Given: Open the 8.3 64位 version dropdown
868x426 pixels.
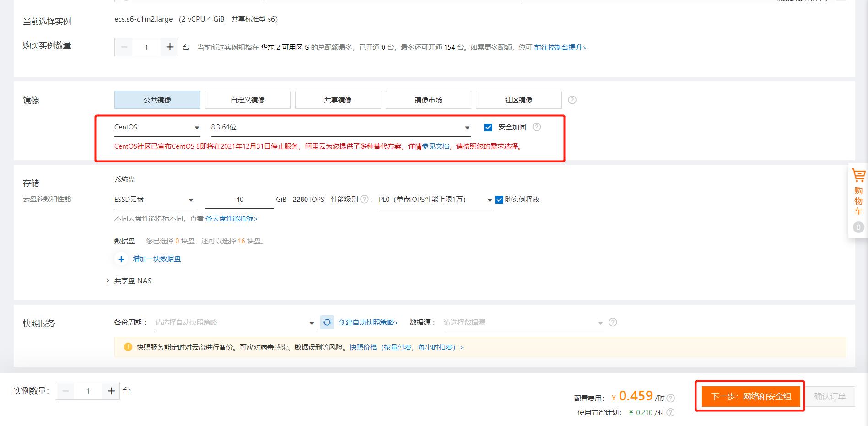Looking at the screenshot, I should 340,127.
